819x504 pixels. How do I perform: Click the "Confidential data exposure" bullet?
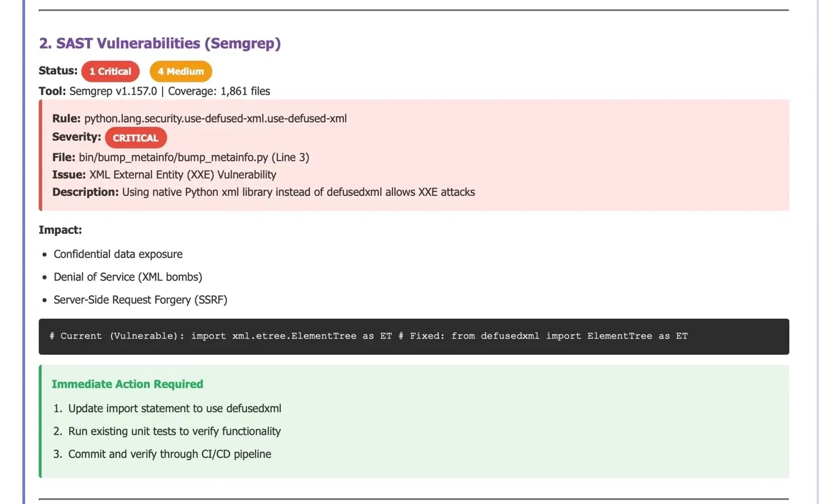(x=118, y=254)
